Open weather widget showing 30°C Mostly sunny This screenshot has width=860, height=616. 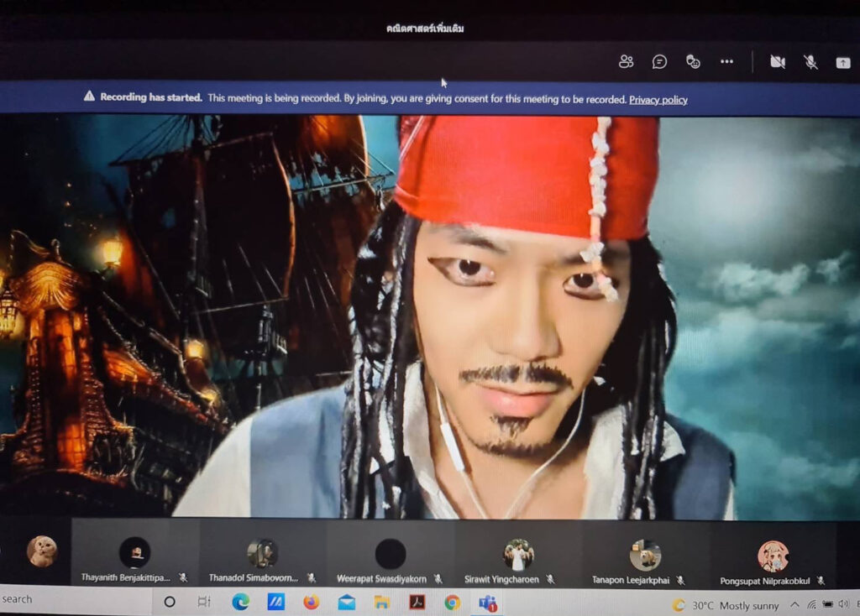pyautogui.click(x=726, y=606)
